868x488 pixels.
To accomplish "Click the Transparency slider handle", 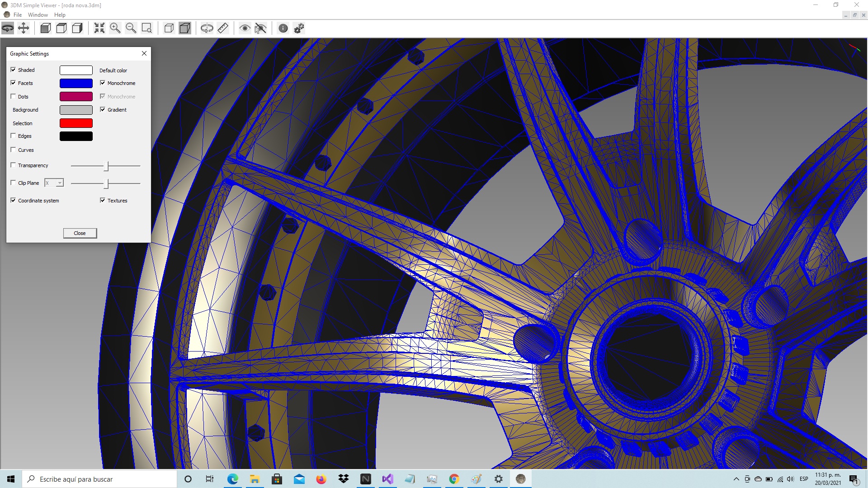I will (x=106, y=166).
